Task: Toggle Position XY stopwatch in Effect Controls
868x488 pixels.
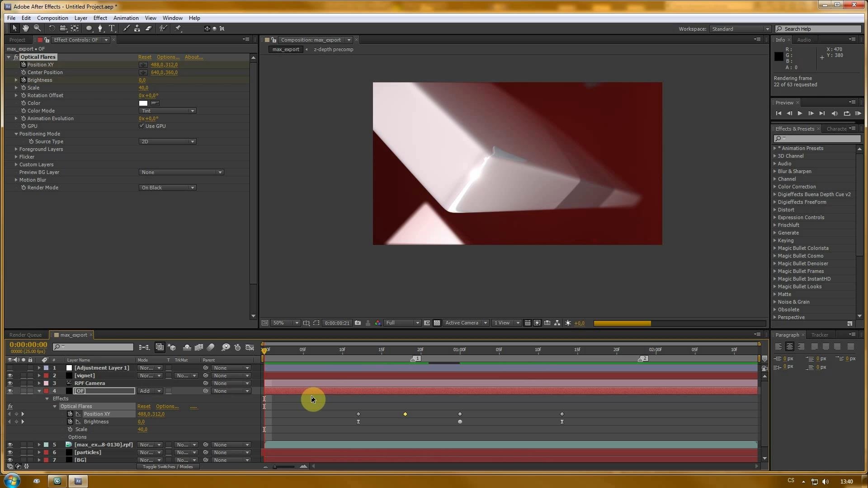Action: 24,65
